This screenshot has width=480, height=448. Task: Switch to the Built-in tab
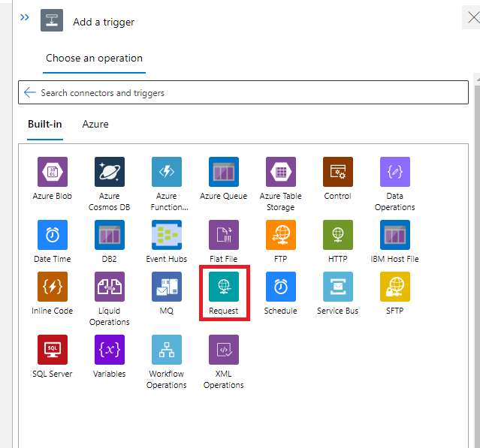coord(44,124)
